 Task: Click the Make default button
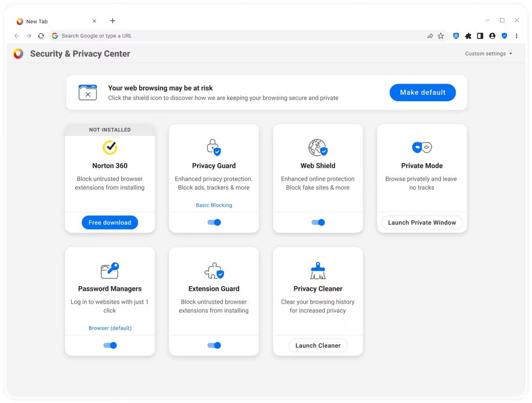click(422, 92)
